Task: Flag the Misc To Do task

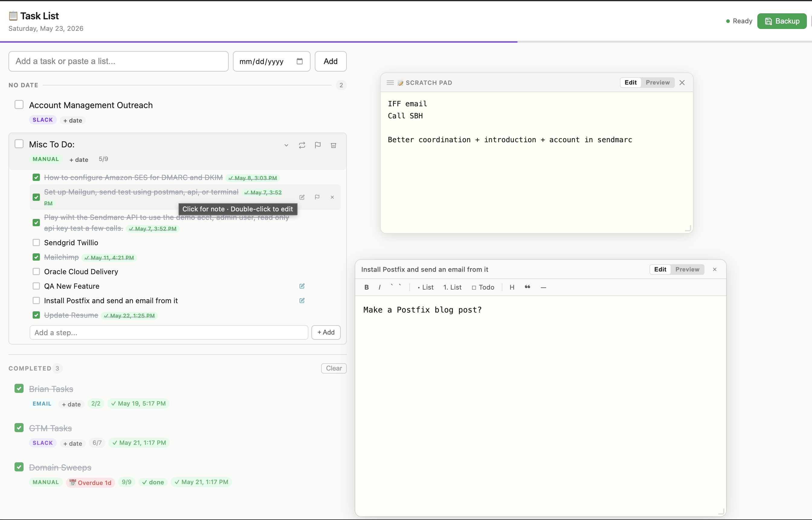Action: click(317, 145)
